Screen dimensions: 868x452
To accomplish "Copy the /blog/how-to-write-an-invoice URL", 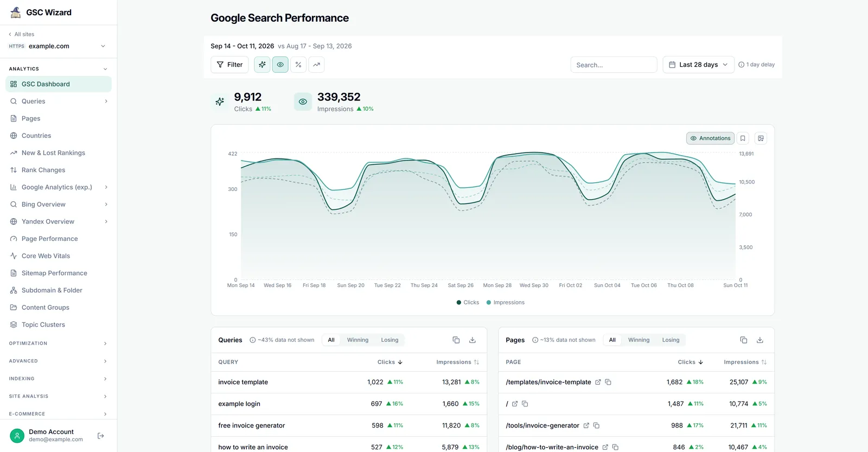I will point(615,447).
